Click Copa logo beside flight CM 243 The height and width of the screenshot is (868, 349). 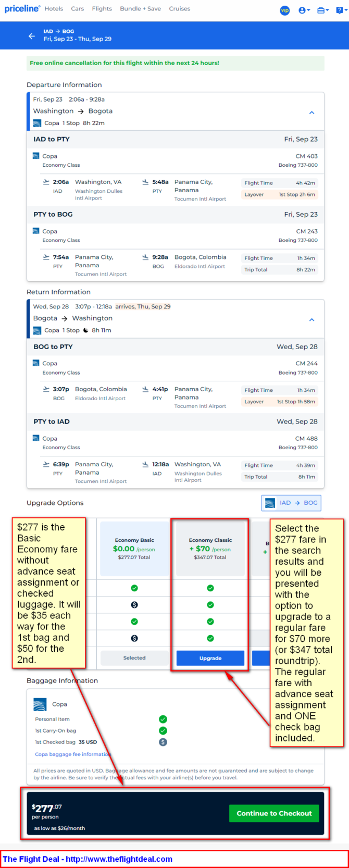point(36,231)
